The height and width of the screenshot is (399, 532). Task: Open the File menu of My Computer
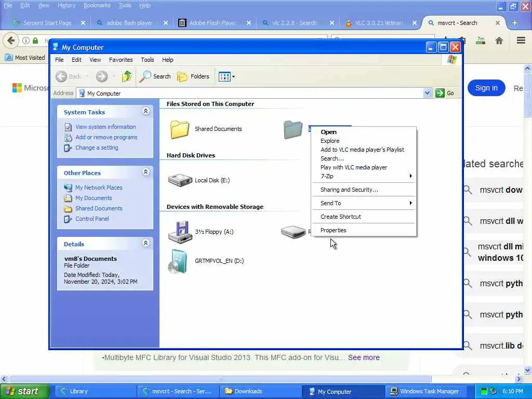click(x=59, y=60)
